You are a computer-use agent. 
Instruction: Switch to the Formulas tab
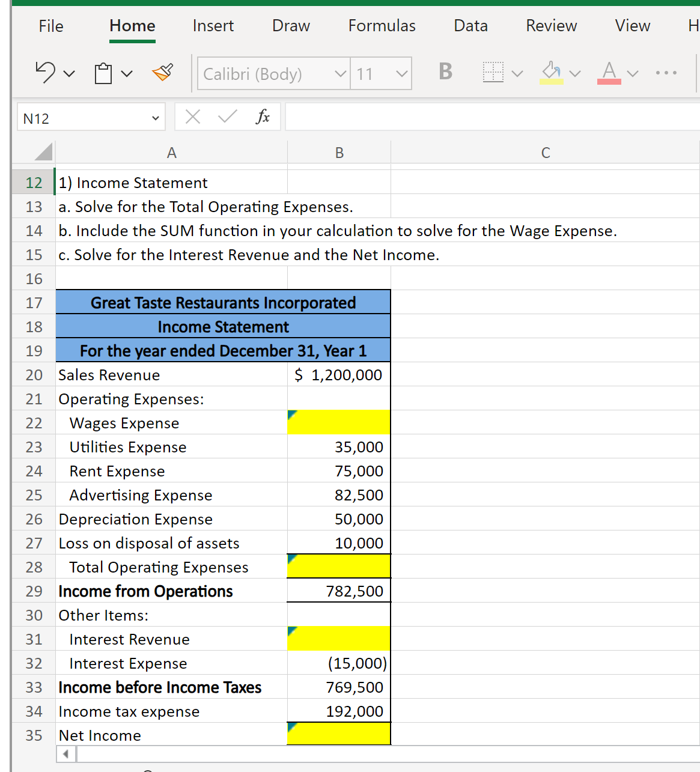click(x=382, y=26)
